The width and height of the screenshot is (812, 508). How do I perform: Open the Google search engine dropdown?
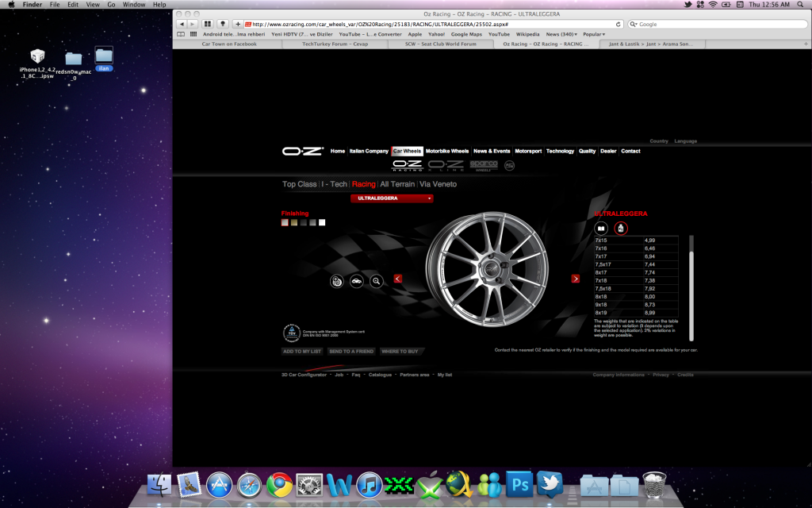point(634,25)
